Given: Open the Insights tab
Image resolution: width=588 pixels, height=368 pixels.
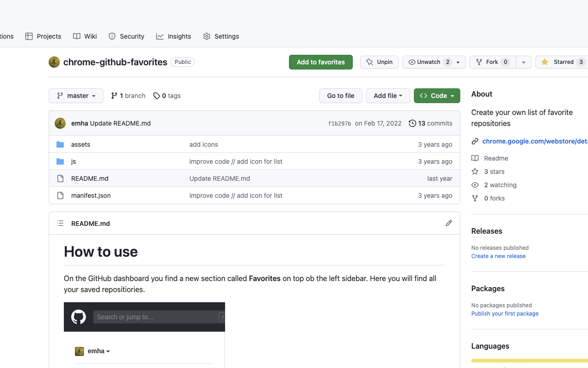Looking at the screenshot, I should pyautogui.click(x=174, y=36).
